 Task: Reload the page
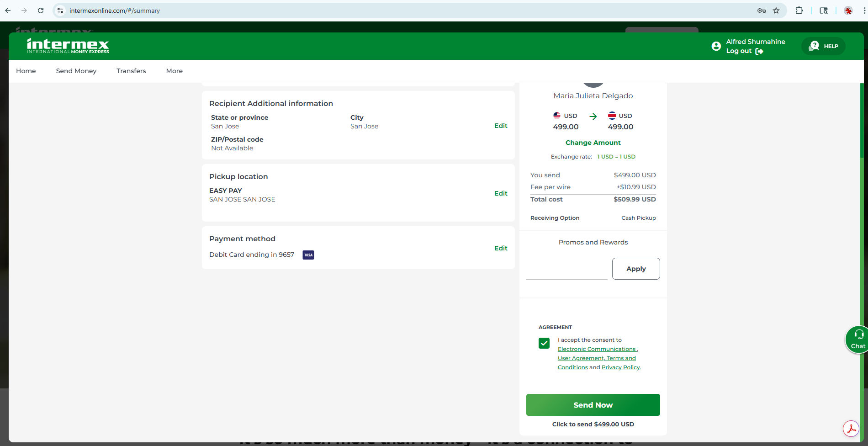[x=41, y=11]
